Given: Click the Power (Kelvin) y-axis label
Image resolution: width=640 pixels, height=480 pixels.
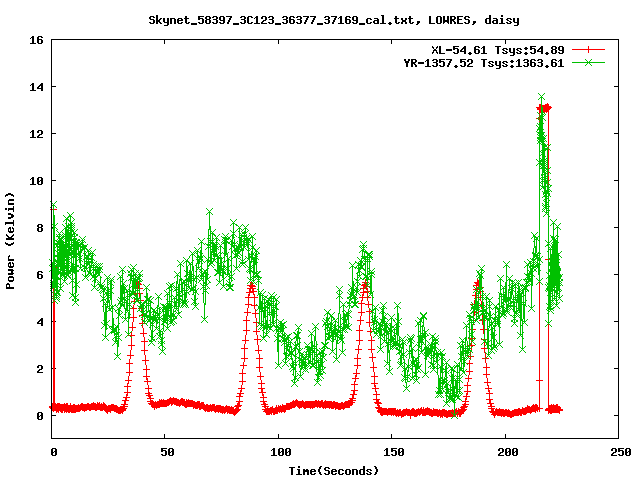Looking at the screenshot, I should click(x=10, y=241).
